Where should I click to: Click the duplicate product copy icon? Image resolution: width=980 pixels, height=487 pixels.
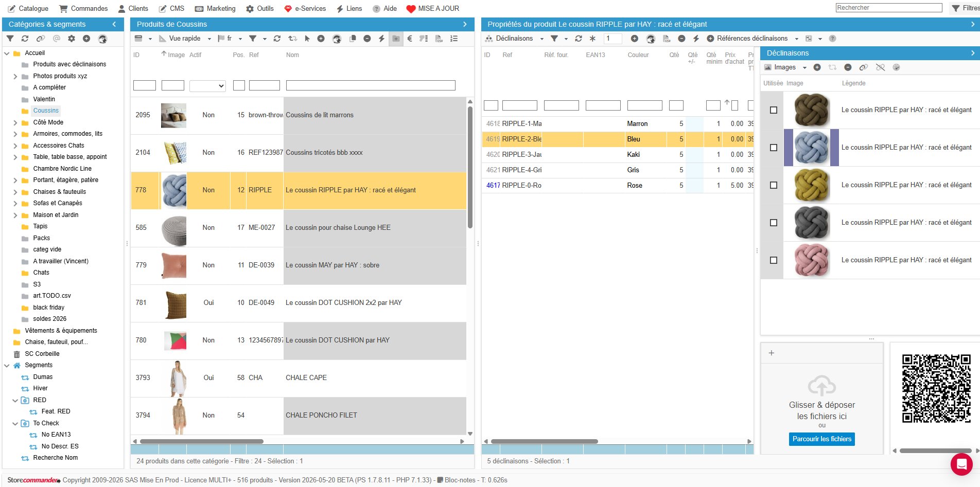(x=353, y=39)
